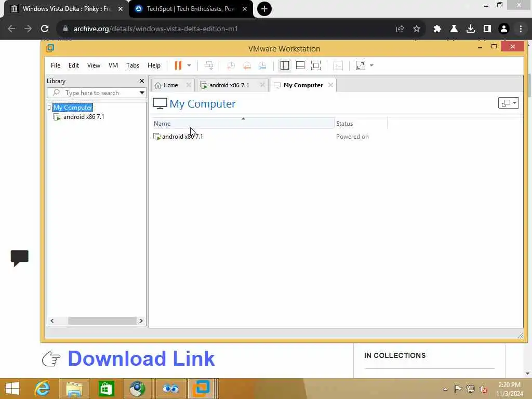
Task: Open the Tabs menu
Action: [132, 65]
